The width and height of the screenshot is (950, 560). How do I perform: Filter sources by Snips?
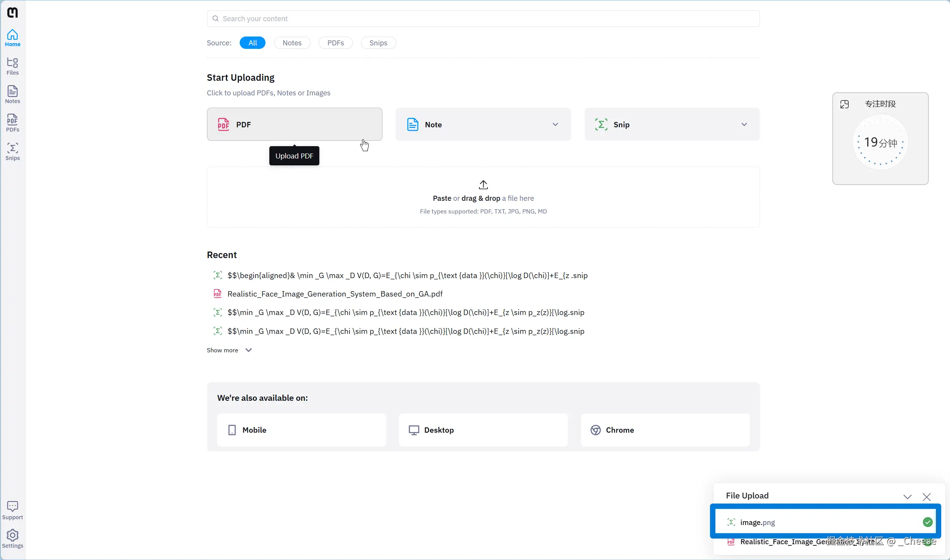click(378, 43)
